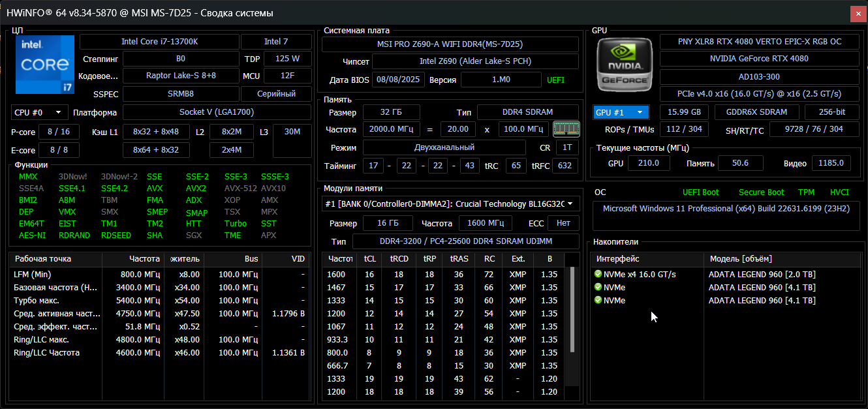
Task: Click the Secure Boot indicator
Action: (761, 192)
